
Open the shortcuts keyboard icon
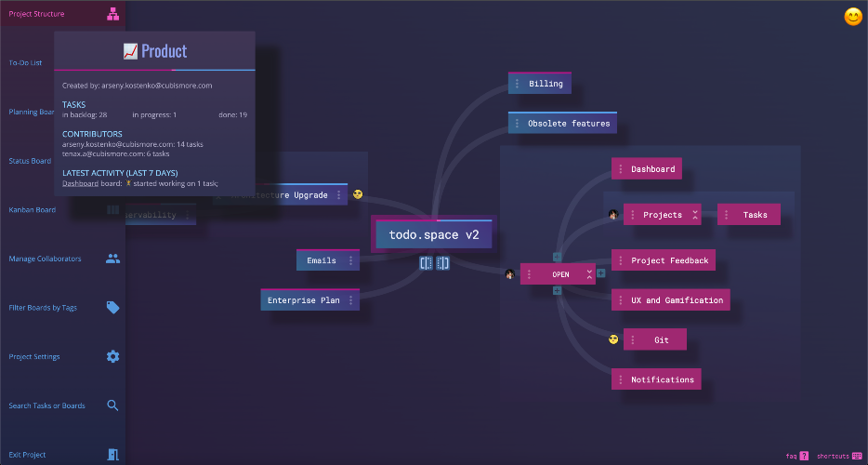tap(857, 456)
